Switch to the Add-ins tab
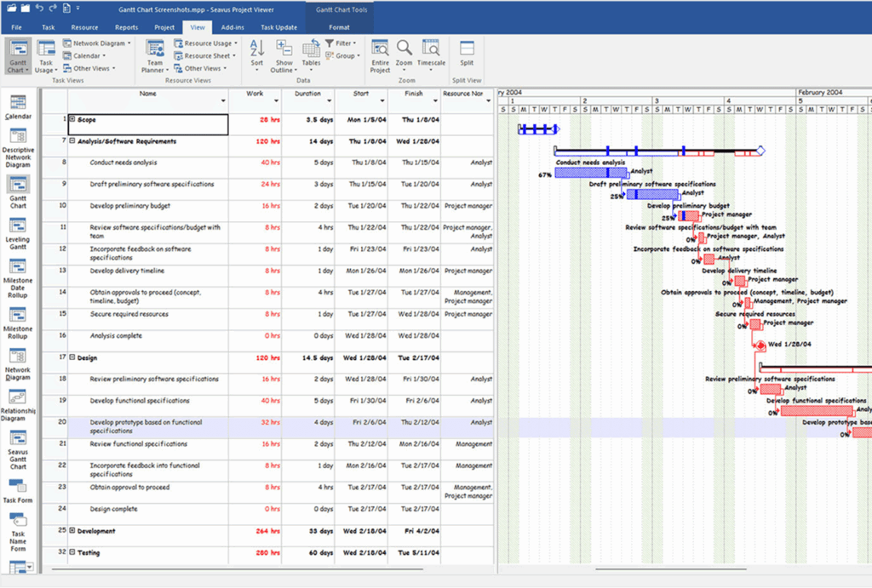 (x=232, y=27)
